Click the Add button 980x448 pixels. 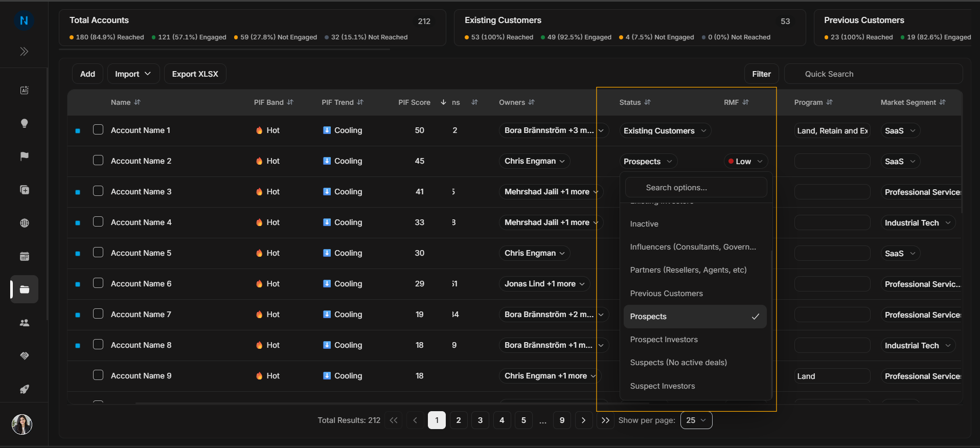(x=87, y=74)
